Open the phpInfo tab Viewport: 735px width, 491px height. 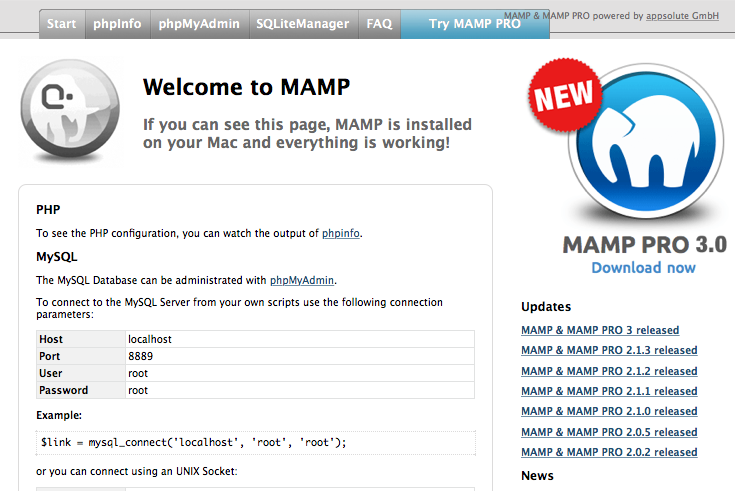point(117,24)
